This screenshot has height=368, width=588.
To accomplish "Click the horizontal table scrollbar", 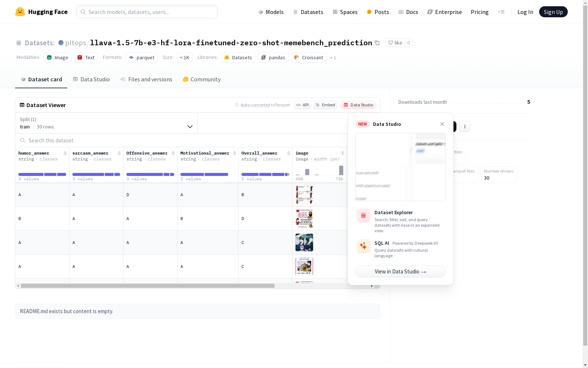I will (148, 286).
